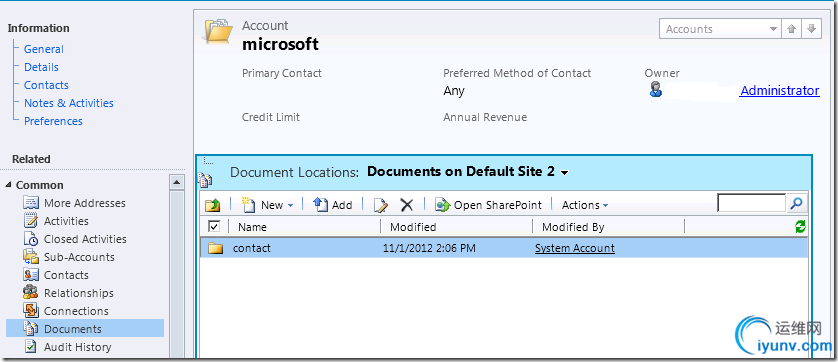838x362 pixels.
Task: Open the Actions dropdown menu
Action: 585,205
